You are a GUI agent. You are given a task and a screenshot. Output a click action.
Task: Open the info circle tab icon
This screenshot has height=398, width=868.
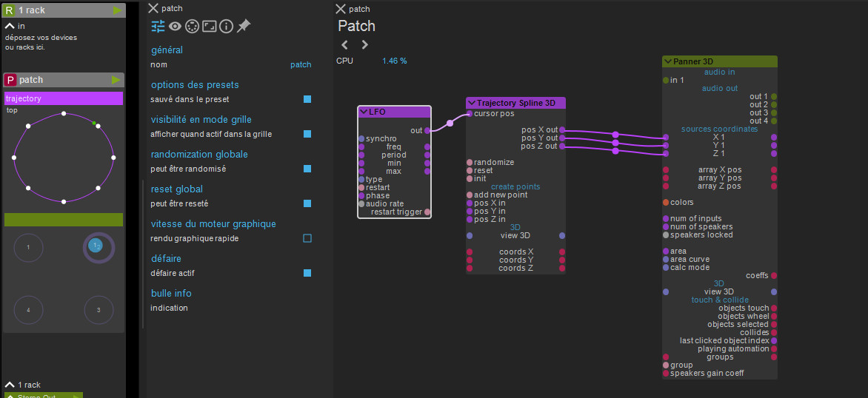point(226,26)
